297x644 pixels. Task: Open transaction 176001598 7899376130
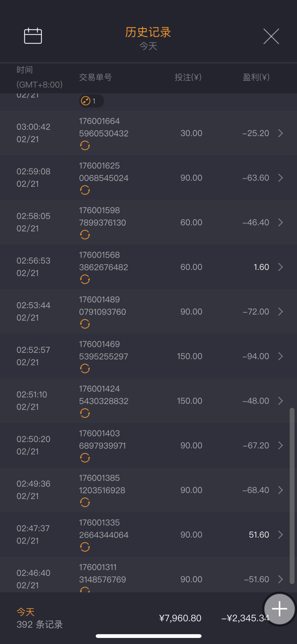point(102,216)
